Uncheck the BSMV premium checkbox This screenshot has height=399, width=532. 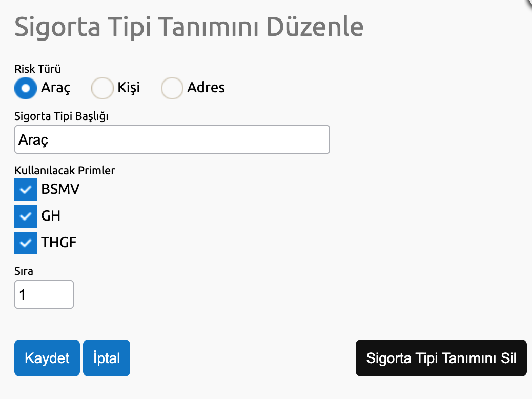point(26,190)
